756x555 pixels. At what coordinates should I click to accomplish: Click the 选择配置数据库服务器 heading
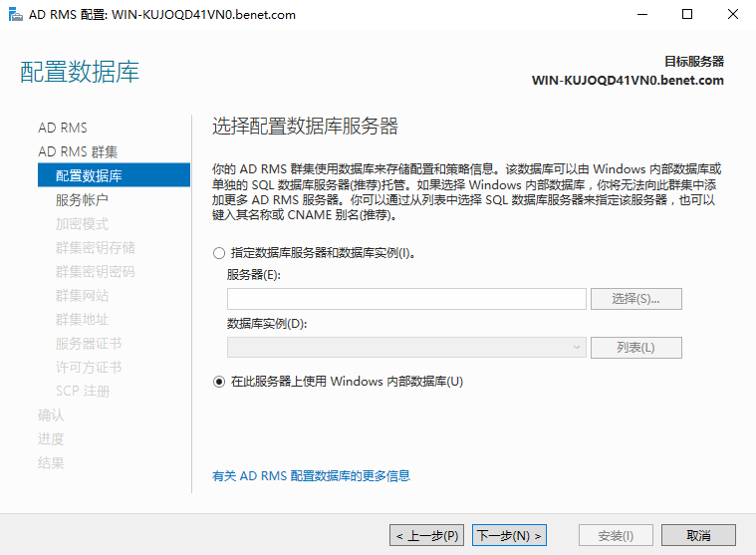[x=305, y=127]
